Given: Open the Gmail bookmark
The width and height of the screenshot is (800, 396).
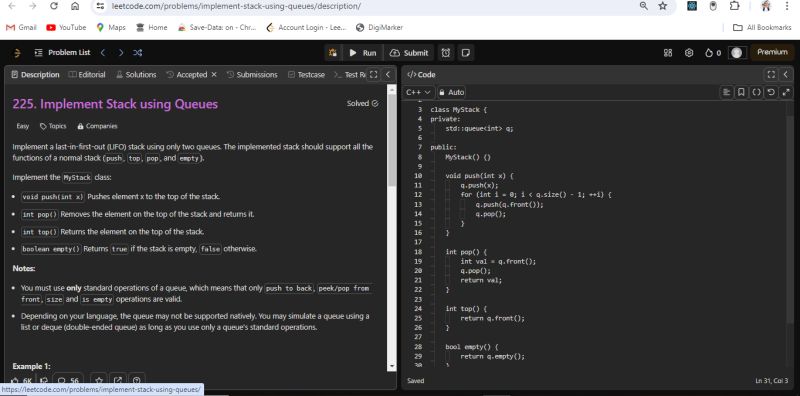Looking at the screenshot, I should click(21, 28).
